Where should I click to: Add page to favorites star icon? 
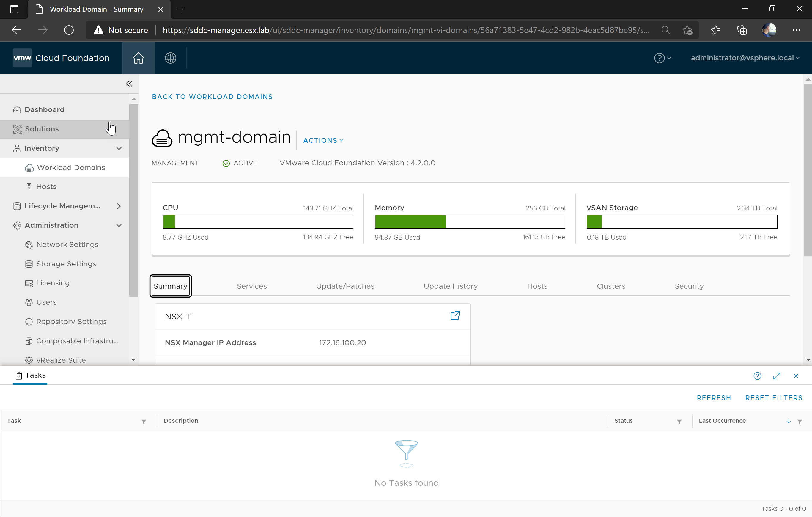pos(687,30)
